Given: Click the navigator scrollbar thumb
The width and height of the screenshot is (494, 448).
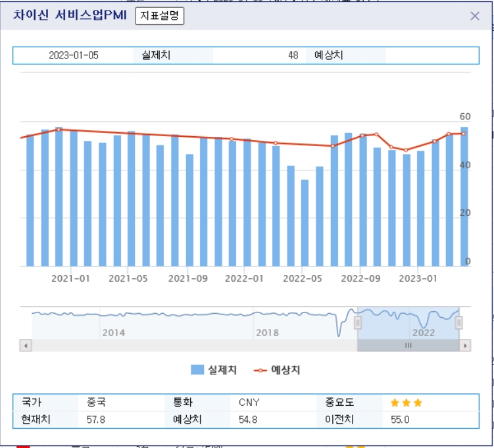Looking at the screenshot, I should tap(408, 345).
